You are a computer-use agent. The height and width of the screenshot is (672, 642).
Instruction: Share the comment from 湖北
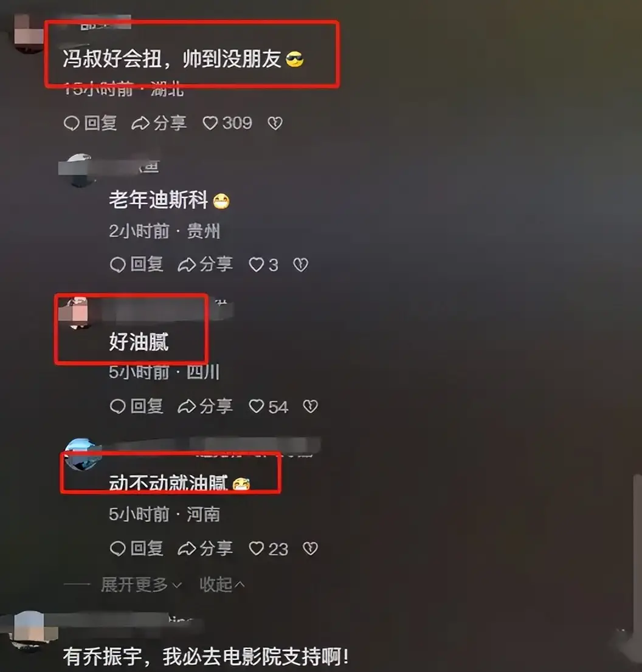[x=159, y=123]
